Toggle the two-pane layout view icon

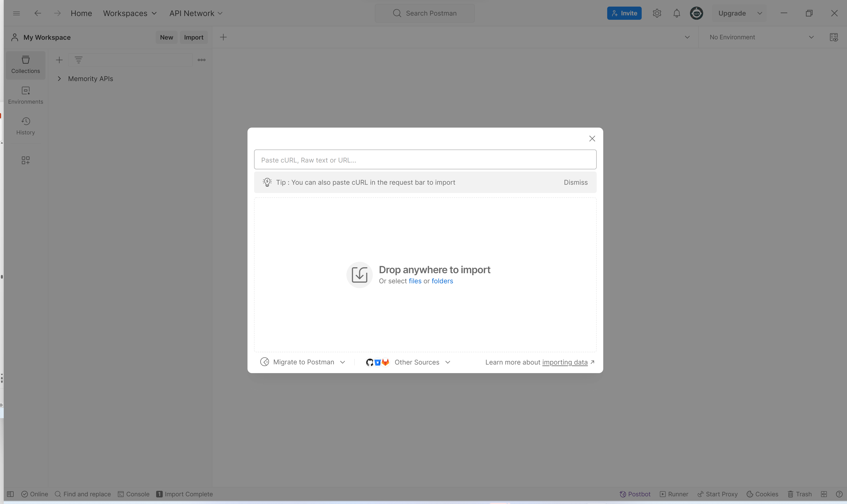point(824,494)
